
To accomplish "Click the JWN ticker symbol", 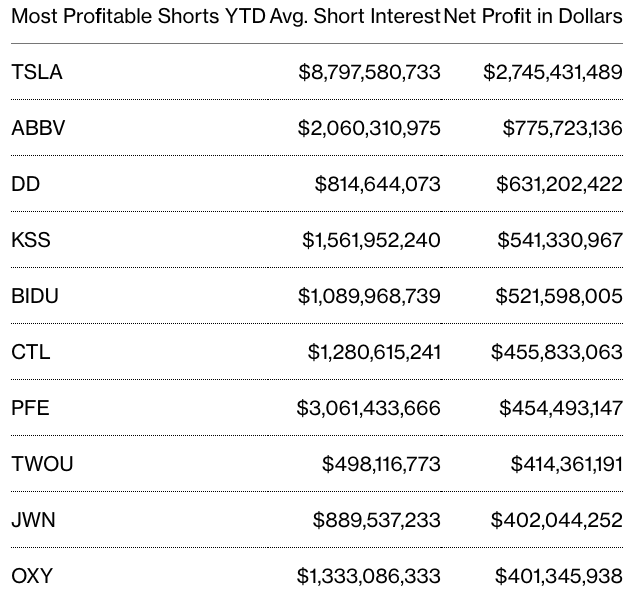I will [33, 520].
